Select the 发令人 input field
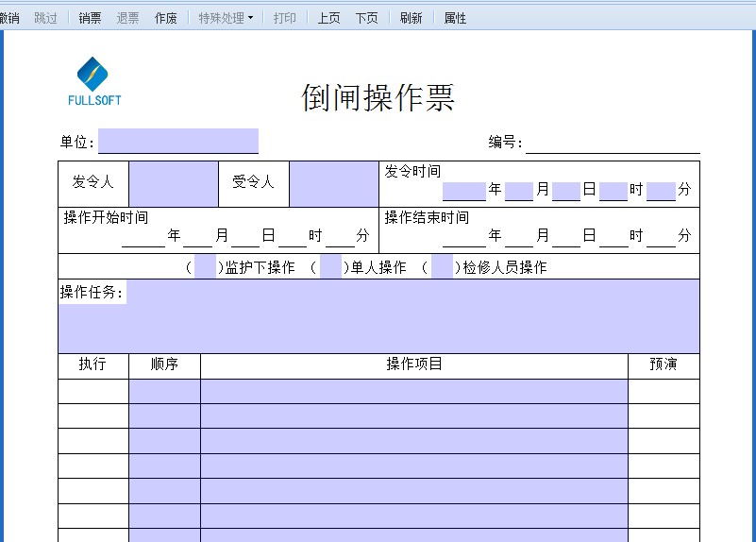The width and height of the screenshot is (756, 542). (174, 184)
